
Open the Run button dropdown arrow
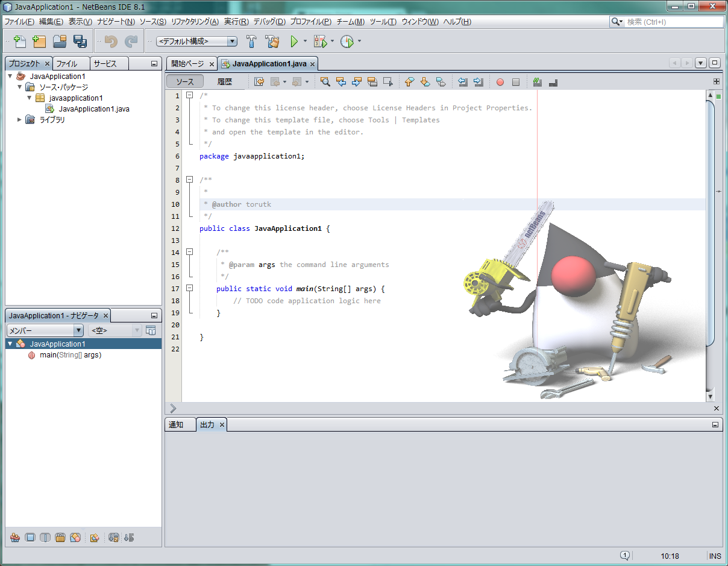305,42
